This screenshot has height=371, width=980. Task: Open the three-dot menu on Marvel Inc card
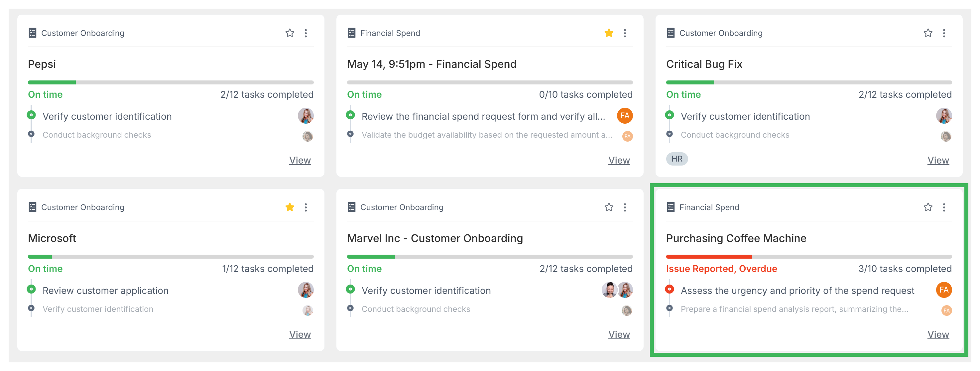pos(624,207)
